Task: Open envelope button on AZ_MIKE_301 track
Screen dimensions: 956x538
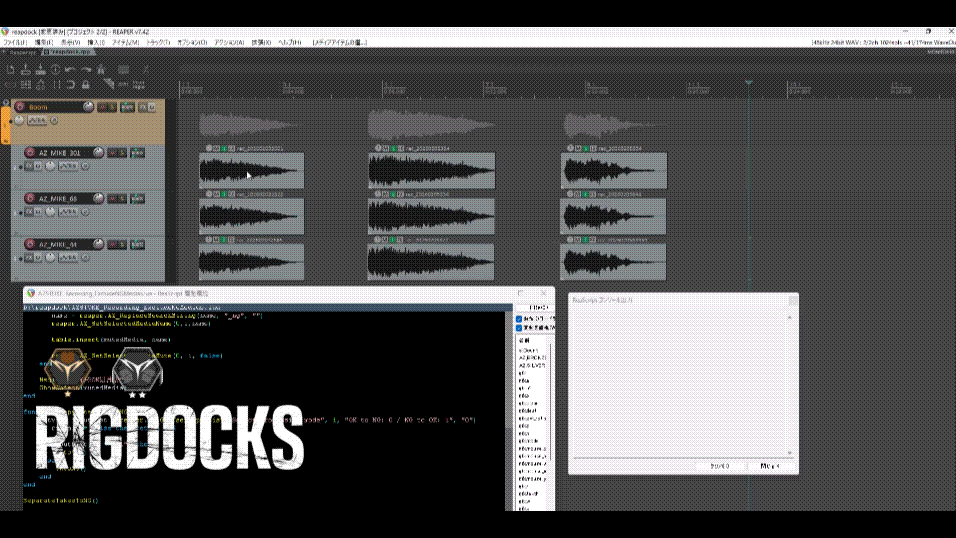Action: pyautogui.click(x=68, y=166)
